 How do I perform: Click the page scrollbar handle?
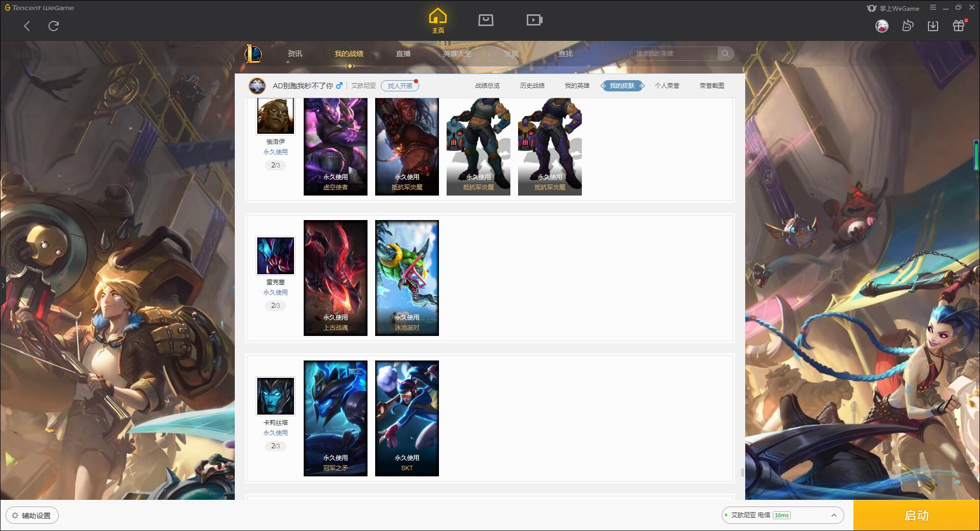pyautogui.click(x=742, y=472)
